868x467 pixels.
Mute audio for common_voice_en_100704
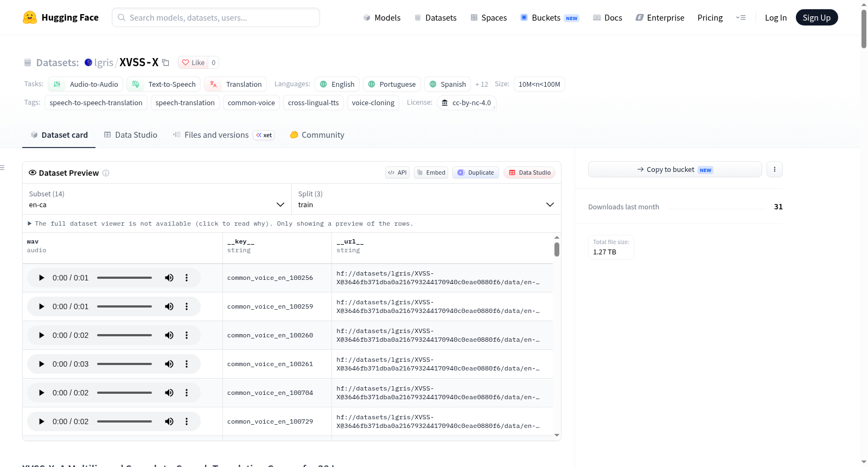tap(169, 393)
